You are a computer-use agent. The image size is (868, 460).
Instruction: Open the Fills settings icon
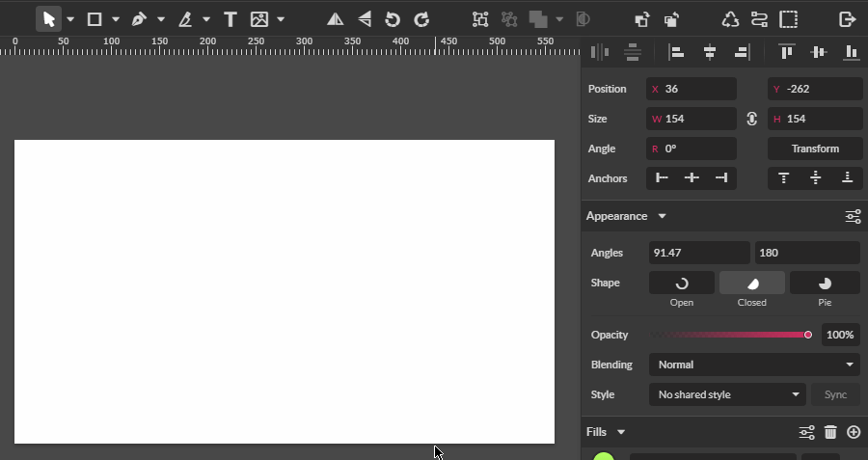tap(807, 432)
